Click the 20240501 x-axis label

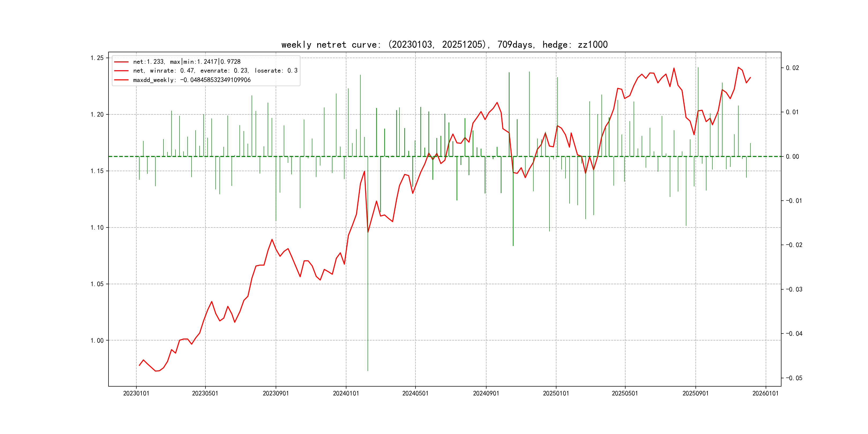click(x=415, y=393)
